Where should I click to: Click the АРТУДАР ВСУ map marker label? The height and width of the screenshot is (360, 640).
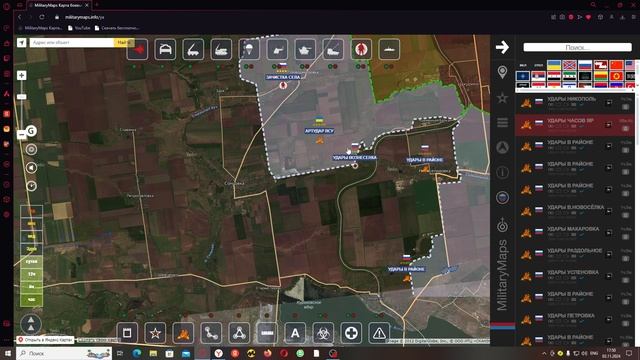[319, 131]
